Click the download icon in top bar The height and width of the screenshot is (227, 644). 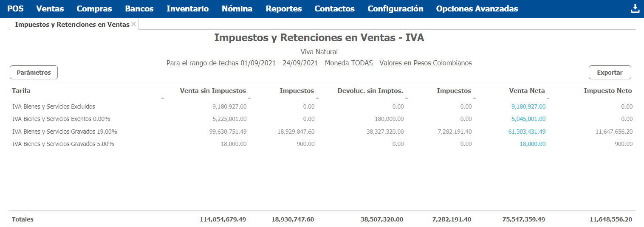(x=635, y=8)
